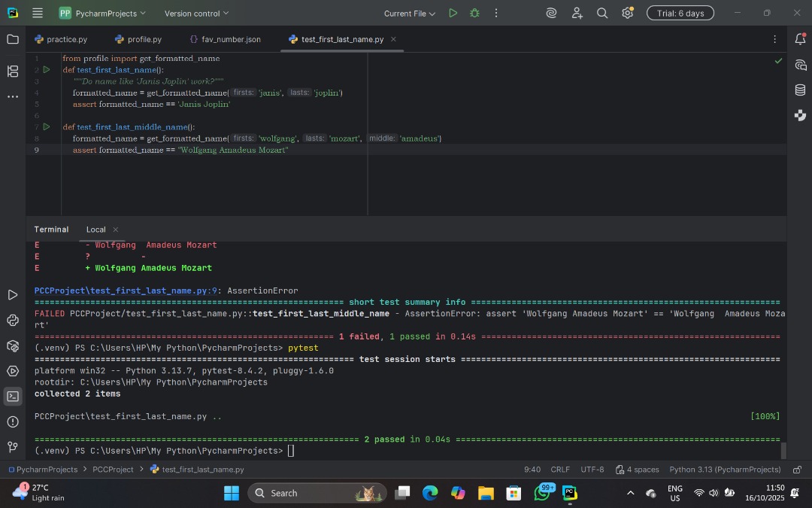Start debugging with the bug icon
The width and height of the screenshot is (812, 508).
click(474, 13)
